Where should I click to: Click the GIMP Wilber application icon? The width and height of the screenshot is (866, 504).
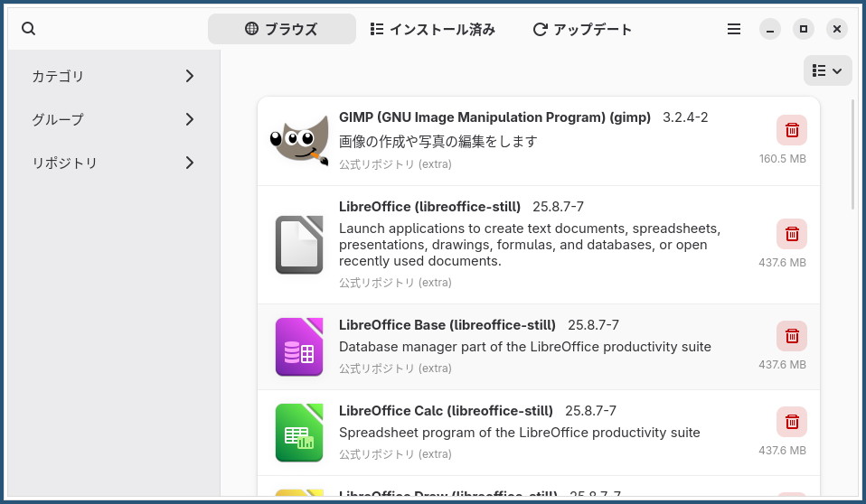click(x=299, y=141)
